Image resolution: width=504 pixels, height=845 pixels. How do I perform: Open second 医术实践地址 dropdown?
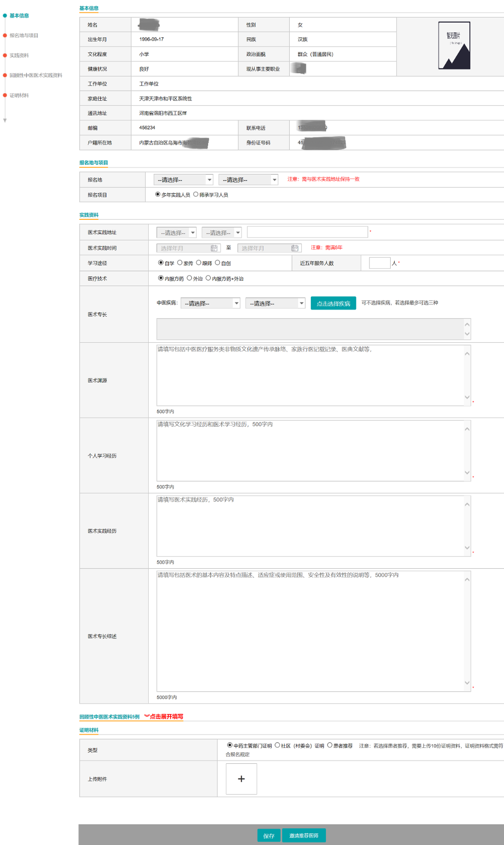[x=222, y=232]
